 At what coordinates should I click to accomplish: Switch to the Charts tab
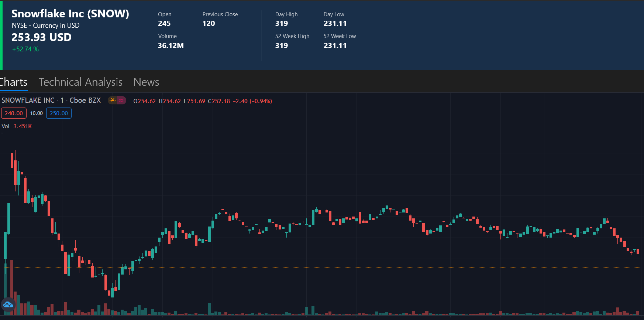pyautogui.click(x=13, y=82)
